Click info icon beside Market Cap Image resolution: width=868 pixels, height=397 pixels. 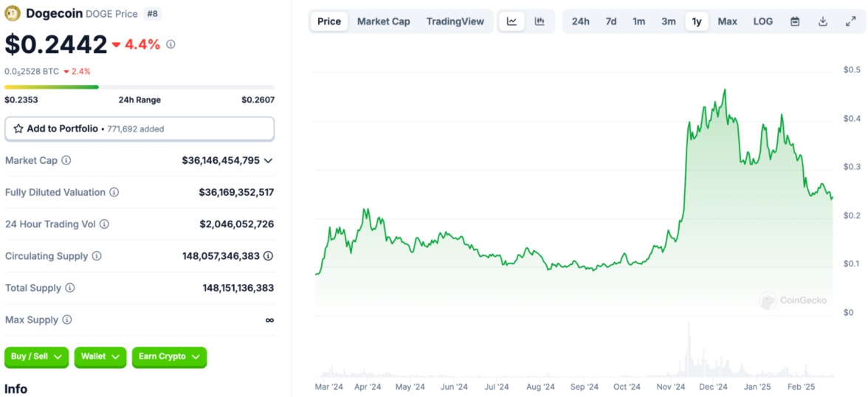(x=66, y=160)
